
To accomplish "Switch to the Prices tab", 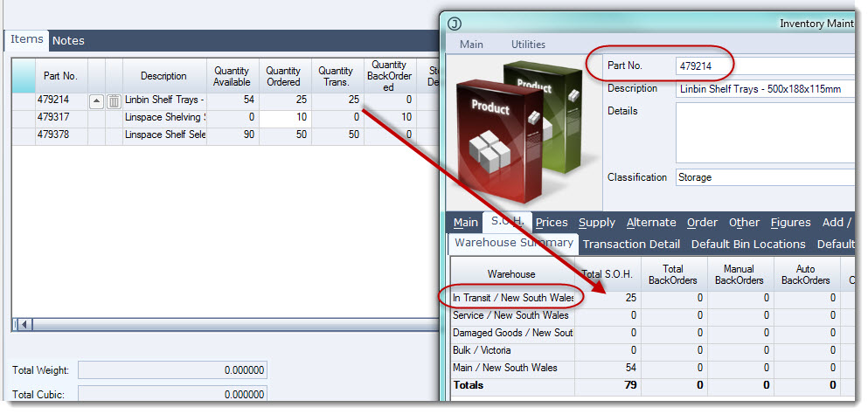I will (x=552, y=223).
